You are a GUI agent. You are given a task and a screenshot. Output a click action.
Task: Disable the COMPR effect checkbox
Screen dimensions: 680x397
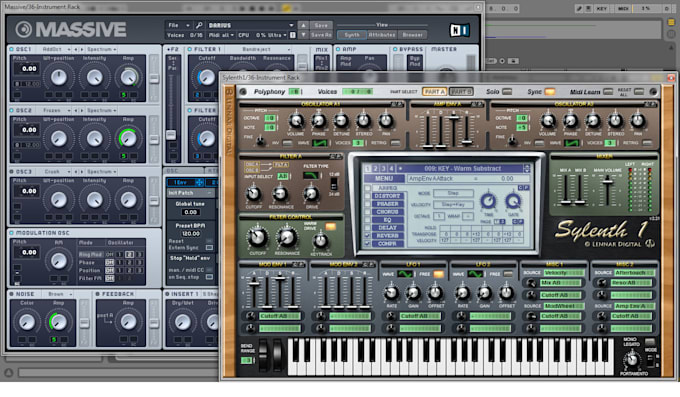[368, 244]
